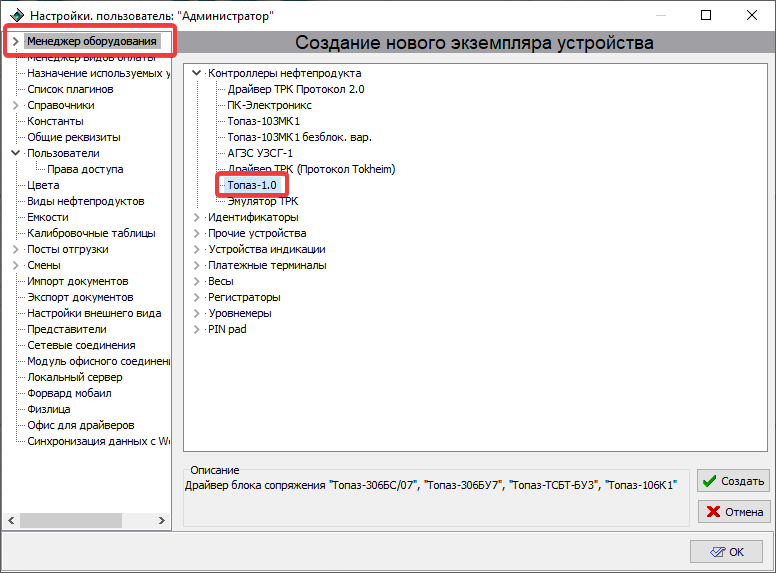This screenshot has width=776, height=573.
Task: Open Настройки внешнего вида item
Action: (94, 313)
